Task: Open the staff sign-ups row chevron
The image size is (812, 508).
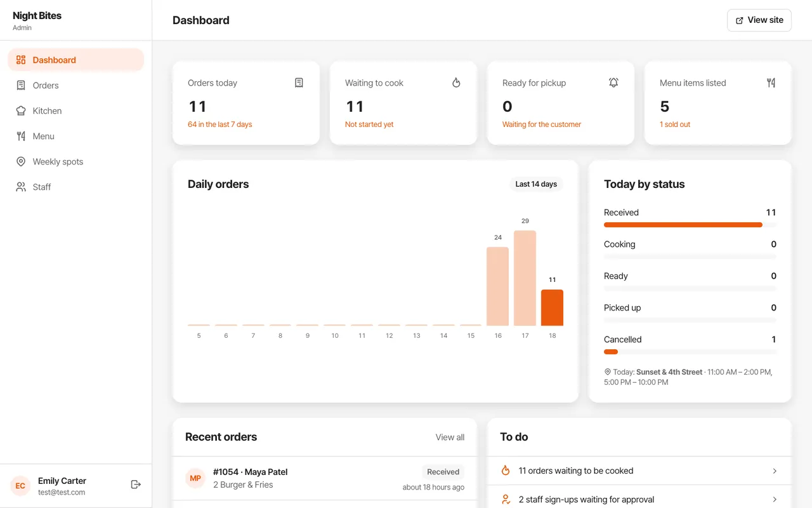Action: click(775, 500)
